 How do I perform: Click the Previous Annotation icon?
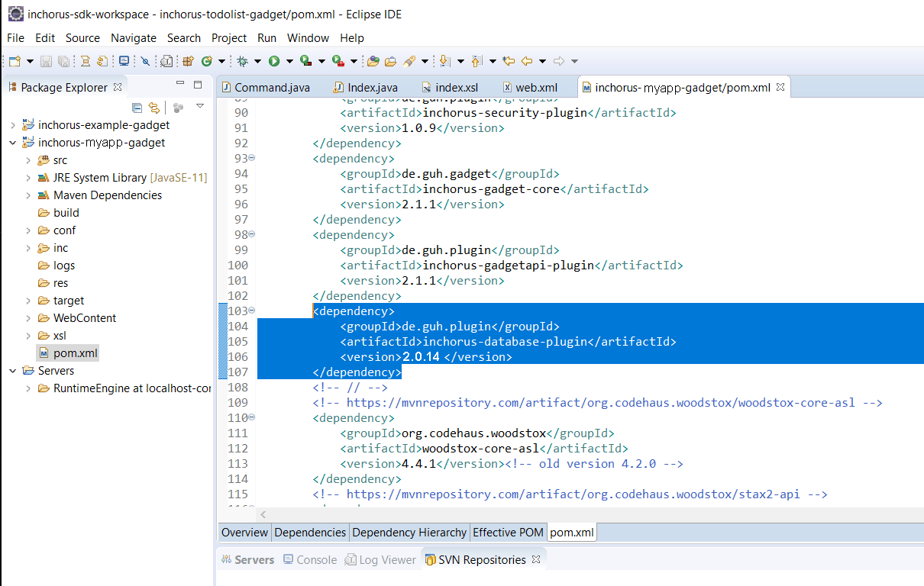coord(478,61)
